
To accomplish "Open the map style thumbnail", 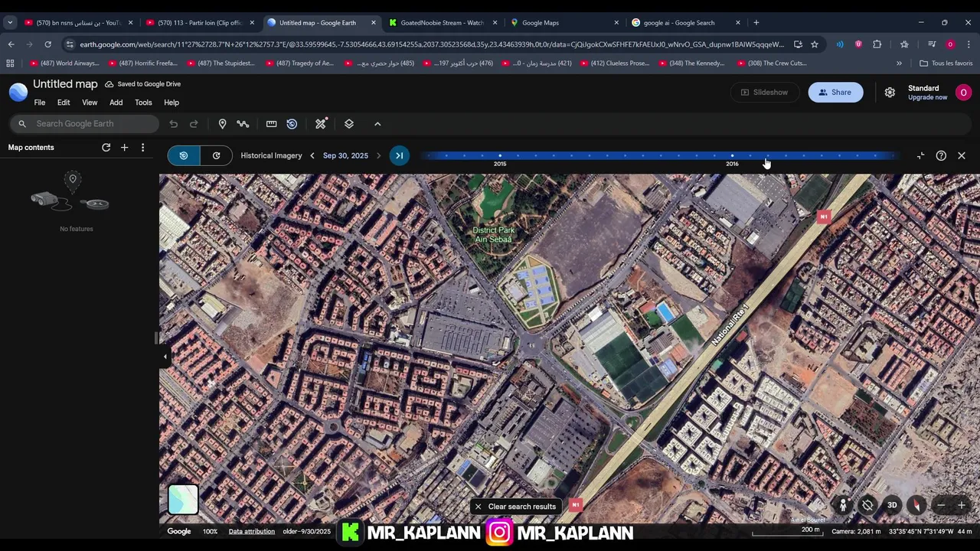I will 183,500.
